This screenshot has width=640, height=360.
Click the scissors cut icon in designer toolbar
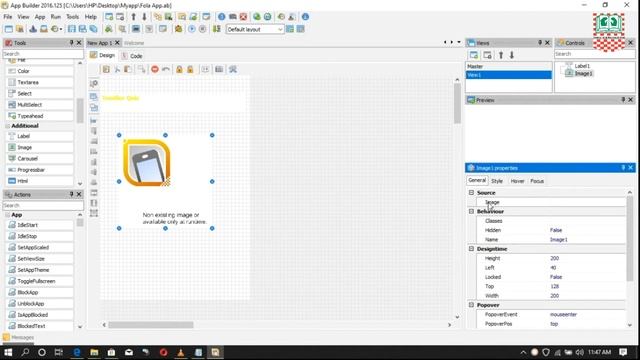point(117,69)
